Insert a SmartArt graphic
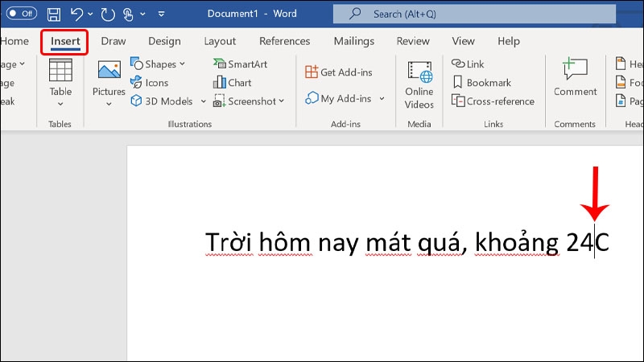644x362 pixels. (x=240, y=64)
